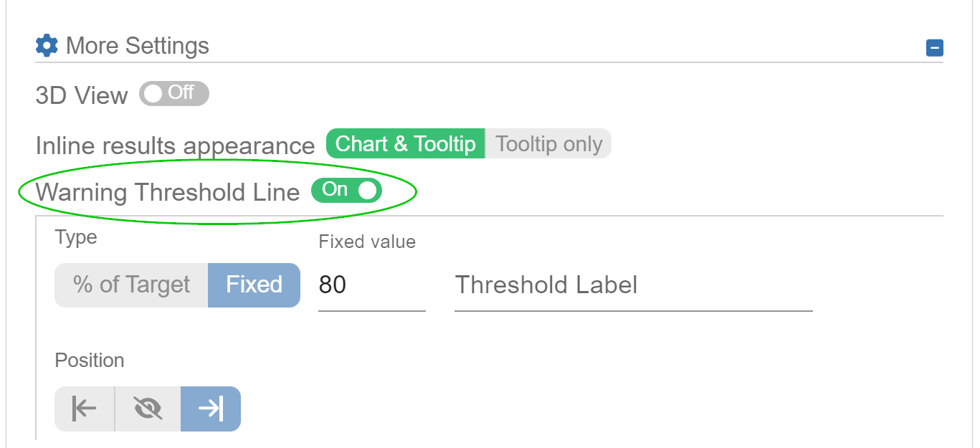Select the Fixed threshold type

(254, 285)
